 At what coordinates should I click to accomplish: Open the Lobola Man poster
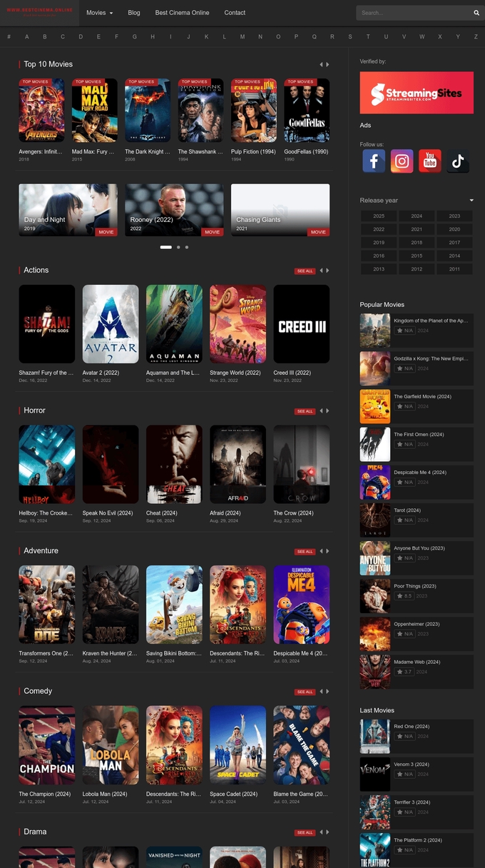(x=111, y=745)
